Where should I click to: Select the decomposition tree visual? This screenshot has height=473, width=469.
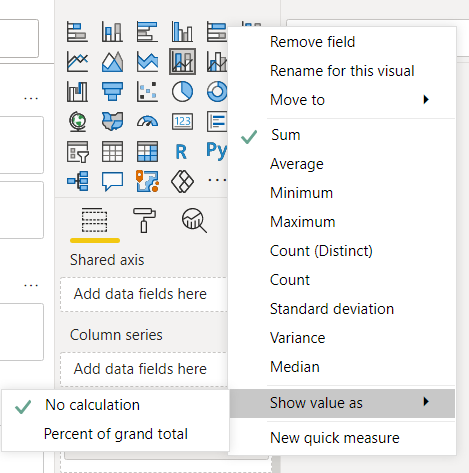pyautogui.click(x=77, y=181)
